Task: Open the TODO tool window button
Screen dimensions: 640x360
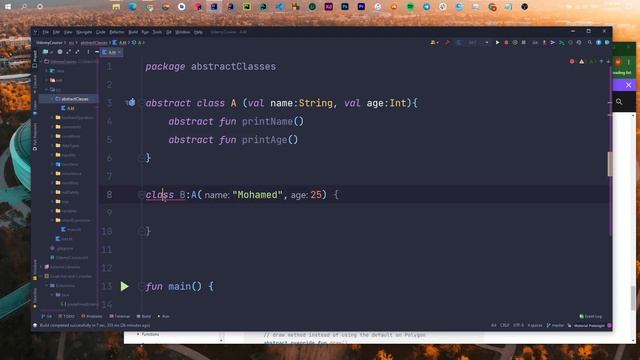Action: coord(67,316)
